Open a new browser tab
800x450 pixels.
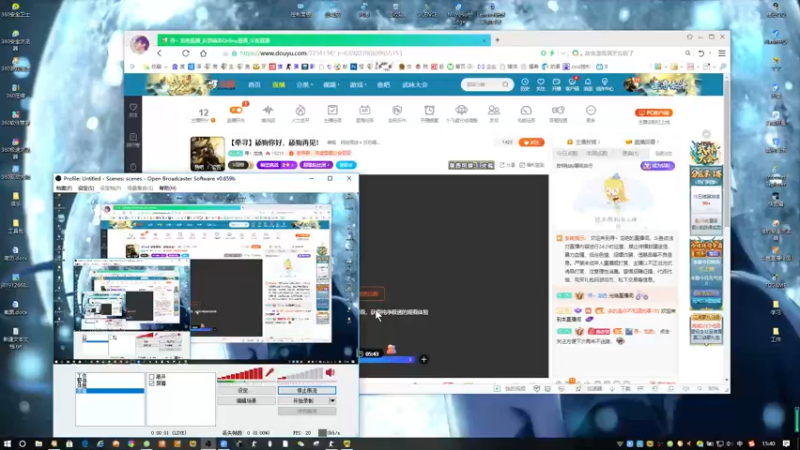click(497, 40)
